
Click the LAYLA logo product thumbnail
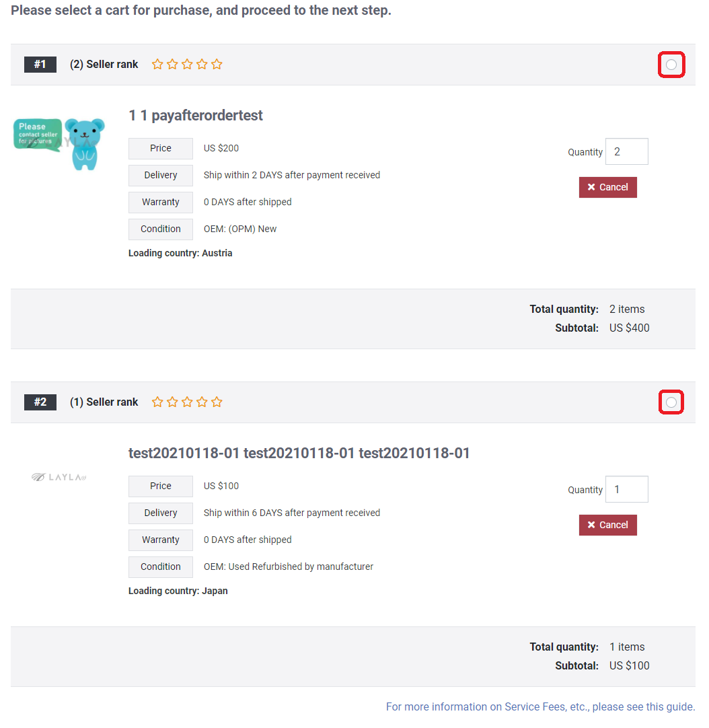pos(59,477)
